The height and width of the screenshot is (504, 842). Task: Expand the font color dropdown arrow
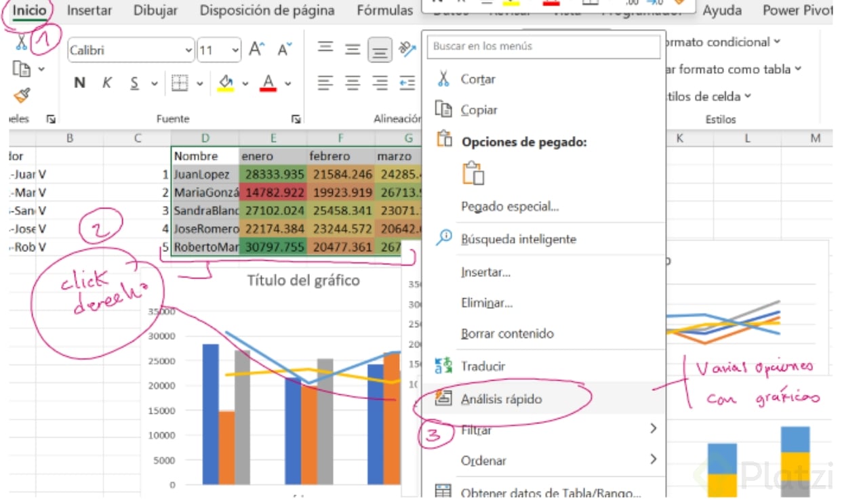click(x=288, y=83)
